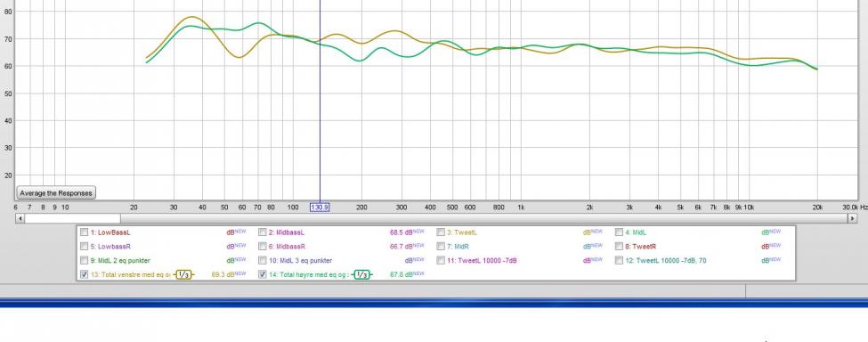The height and width of the screenshot is (342, 868).
Task: Tick the 11: TweetL 10000 -7dB checkbox
Action: (441, 260)
